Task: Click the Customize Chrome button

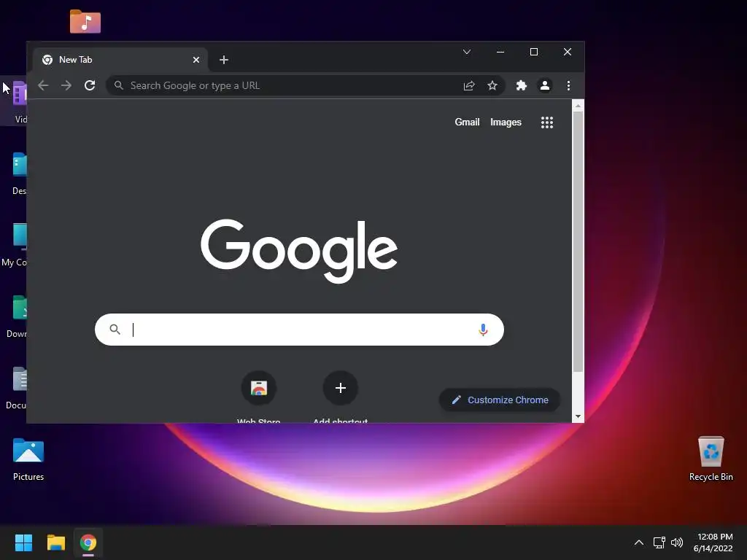Action: tap(499, 400)
